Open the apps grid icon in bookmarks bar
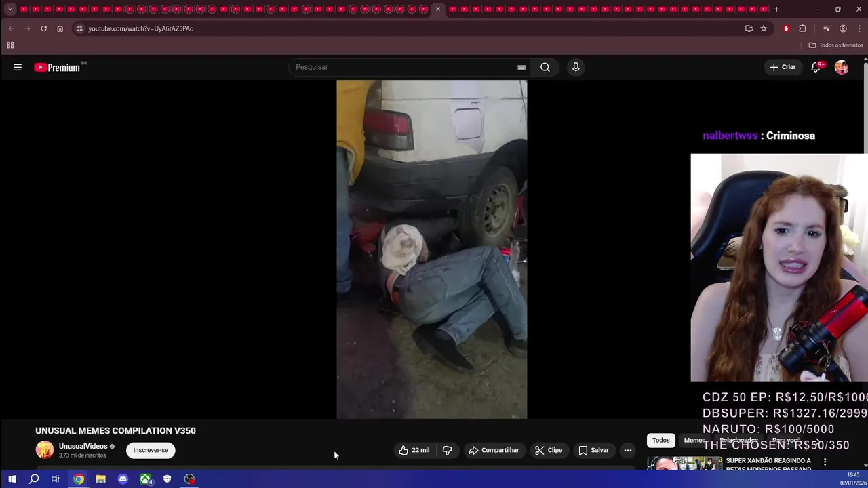Screen dimensions: 868x488 tap(10, 45)
